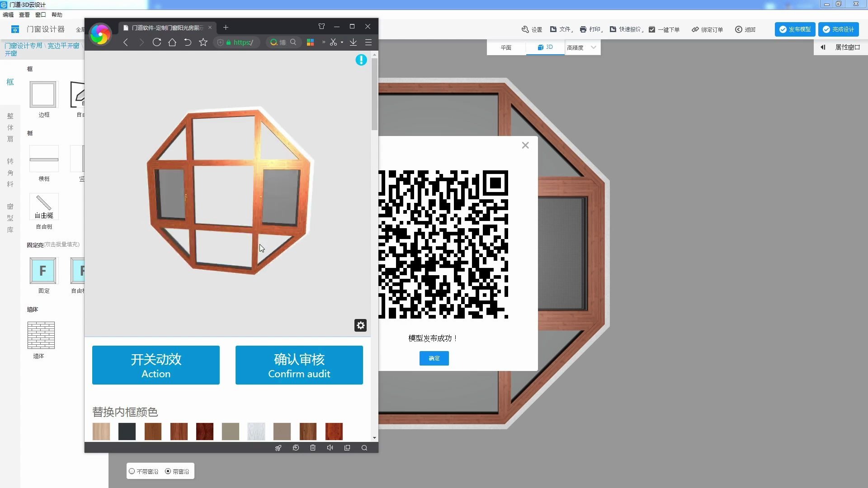Collapse the 属性窗口 panel arrow
This screenshot has width=868, height=488.
(823, 47)
